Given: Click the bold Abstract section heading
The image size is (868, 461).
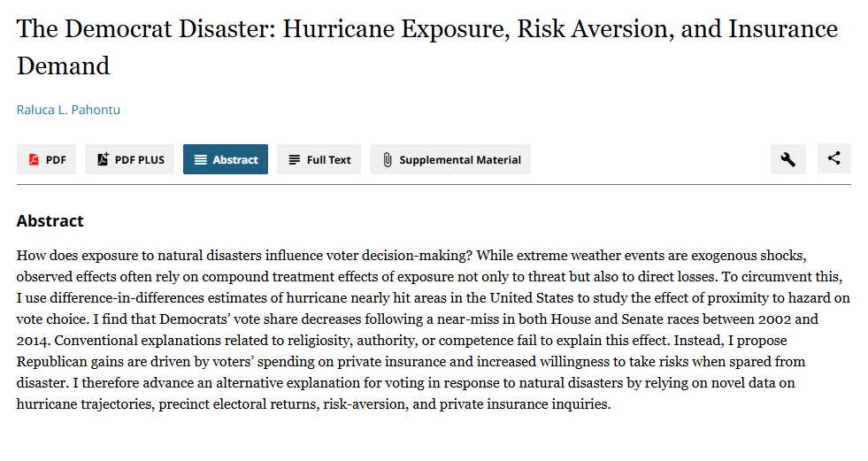Looking at the screenshot, I should 50,221.
